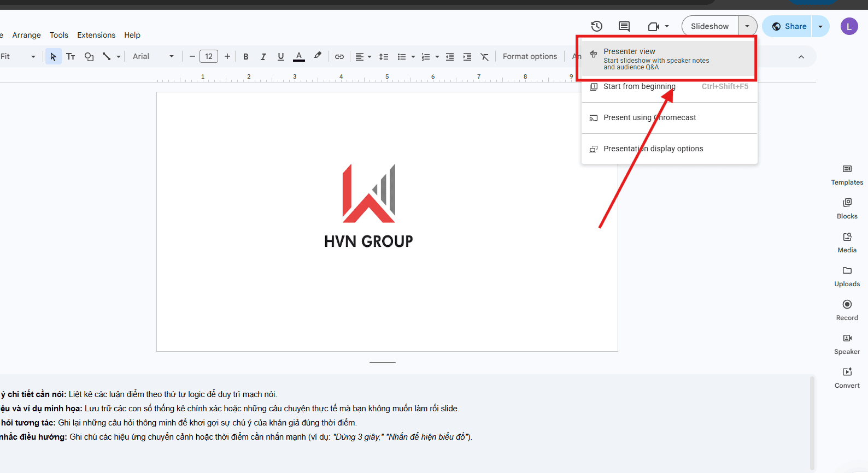
Task: Collapse toolbar with chevron up
Action: click(801, 57)
